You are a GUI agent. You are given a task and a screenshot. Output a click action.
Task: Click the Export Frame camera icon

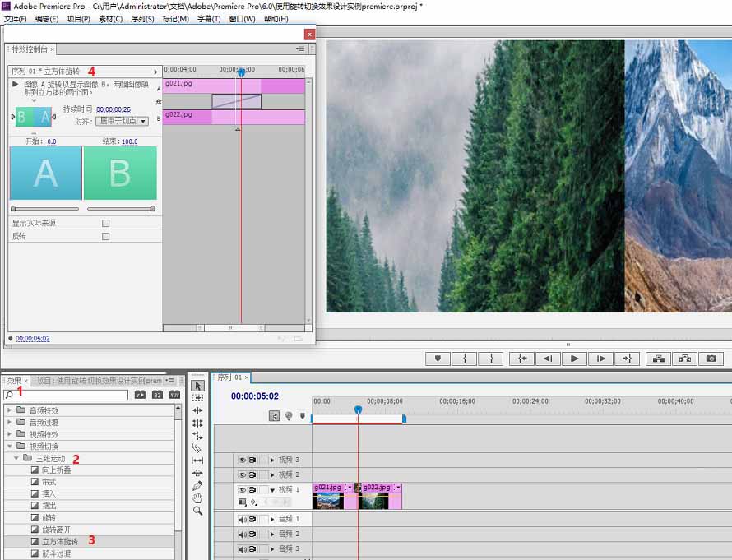(x=711, y=359)
